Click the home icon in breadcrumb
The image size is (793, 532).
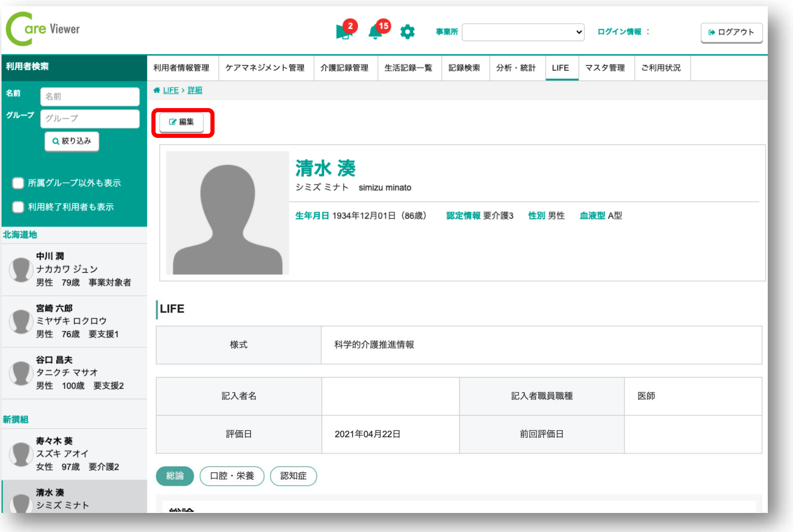tap(157, 91)
